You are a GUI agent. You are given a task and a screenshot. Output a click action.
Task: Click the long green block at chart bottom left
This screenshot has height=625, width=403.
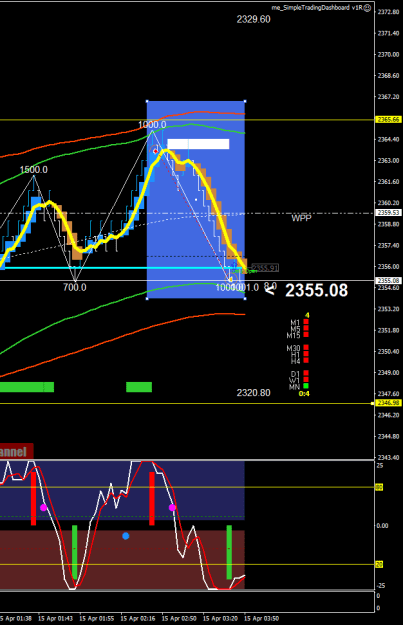click(27, 387)
